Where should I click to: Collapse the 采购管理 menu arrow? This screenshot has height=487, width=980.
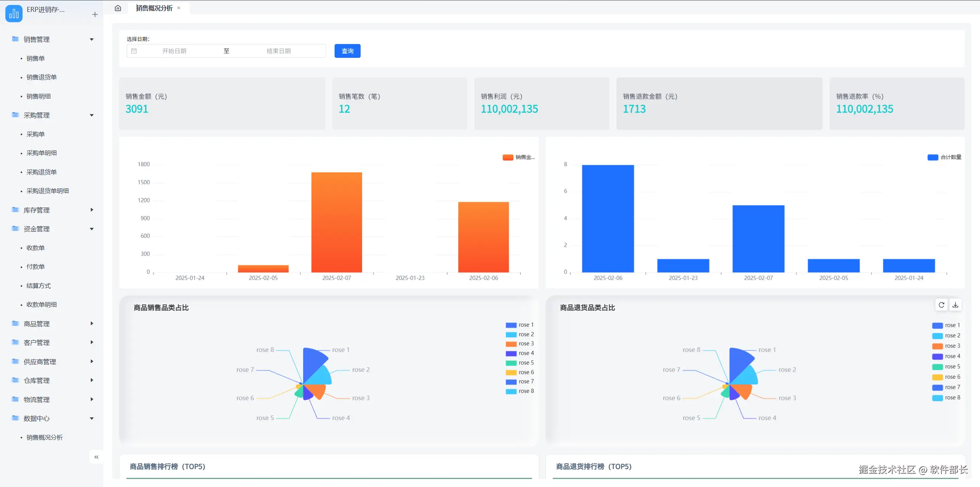[92, 115]
